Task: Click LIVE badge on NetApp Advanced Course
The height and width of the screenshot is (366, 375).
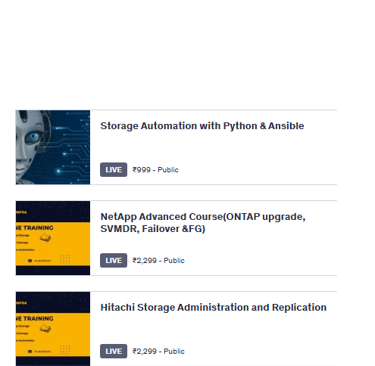Action: point(113,260)
